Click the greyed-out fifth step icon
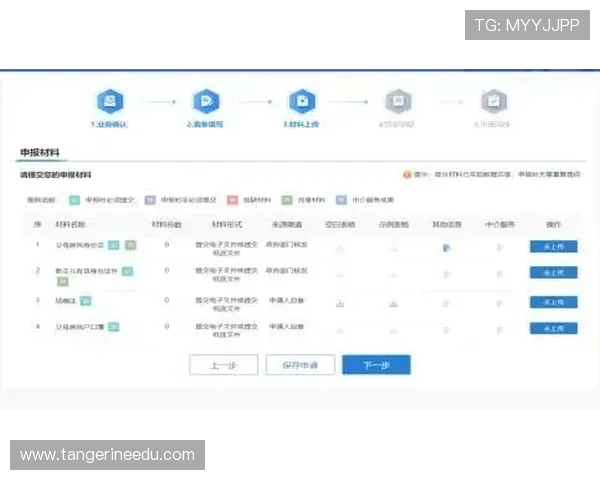The height and width of the screenshot is (480, 600). click(x=491, y=101)
